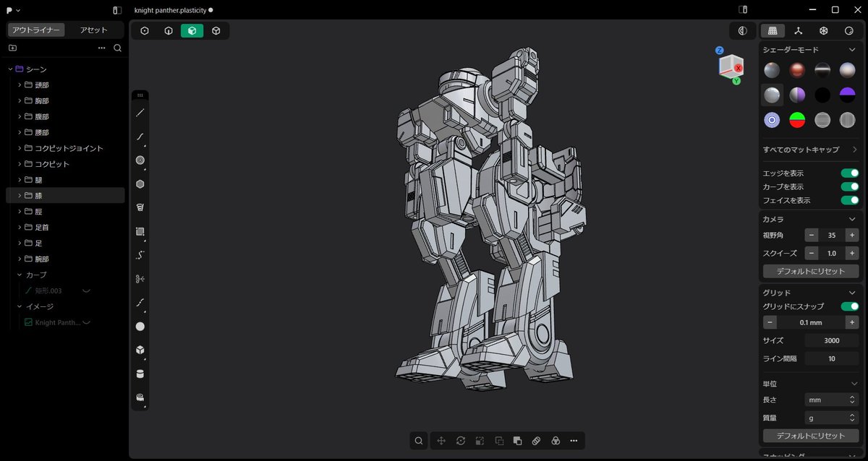Viewport: 868px width, 461px height.
Task: Click the add new folder icon in outliner
Action: click(12, 48)
